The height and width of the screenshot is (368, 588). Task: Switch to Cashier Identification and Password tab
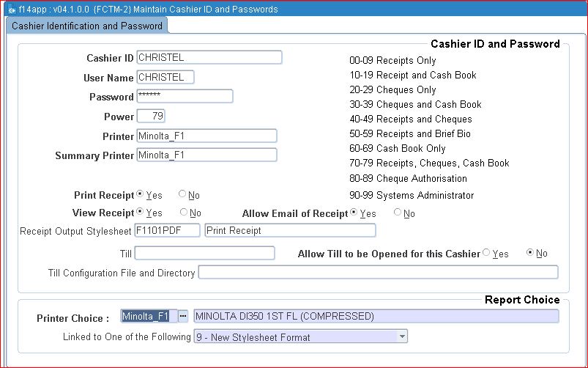click(x=87, y=26)
